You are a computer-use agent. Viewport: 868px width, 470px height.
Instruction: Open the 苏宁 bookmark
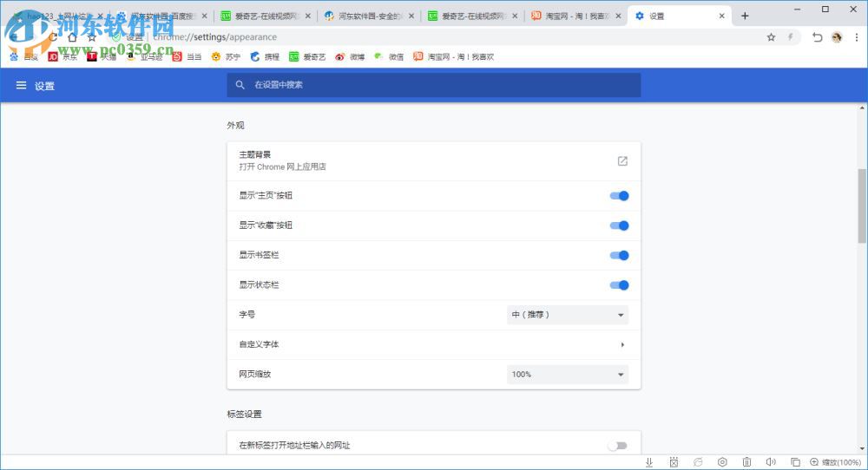pyautogui.click(x=226, y=56)
